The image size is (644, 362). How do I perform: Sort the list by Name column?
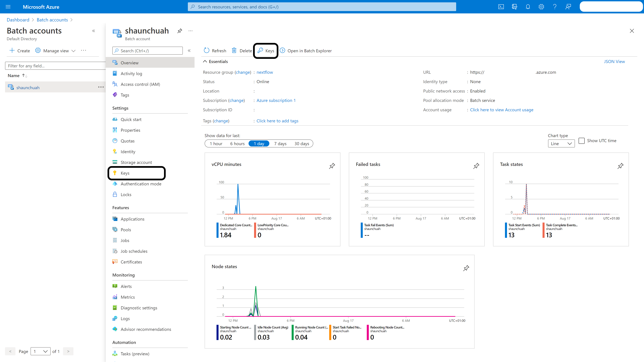click(17, 75)
